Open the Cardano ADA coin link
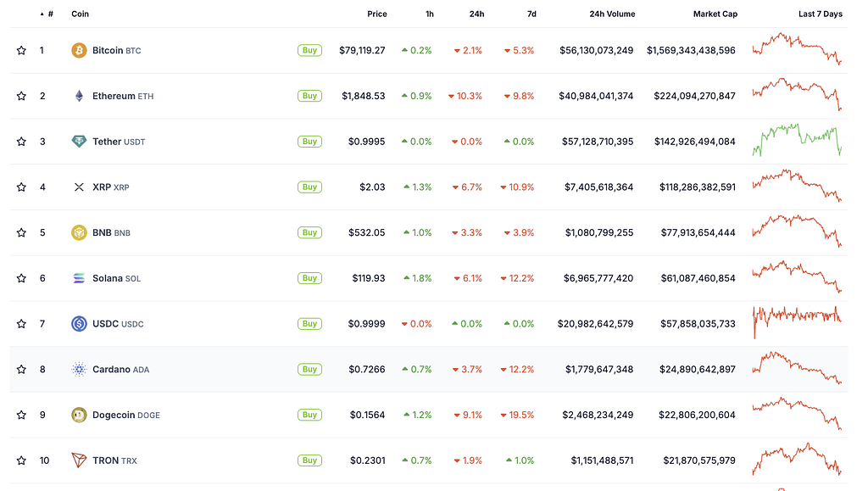The height and width of the screenshot is (491, 868). coord(120,370)
